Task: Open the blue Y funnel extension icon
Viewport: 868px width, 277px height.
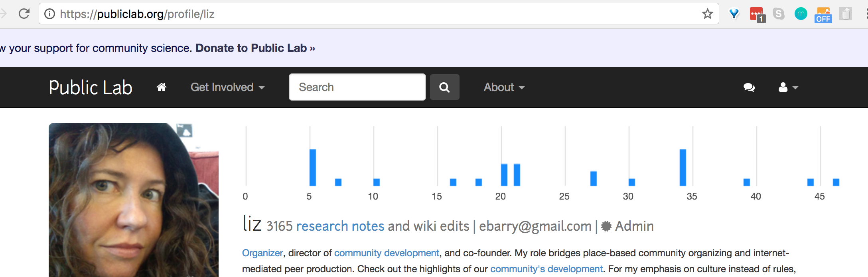Action: (734, 14)
